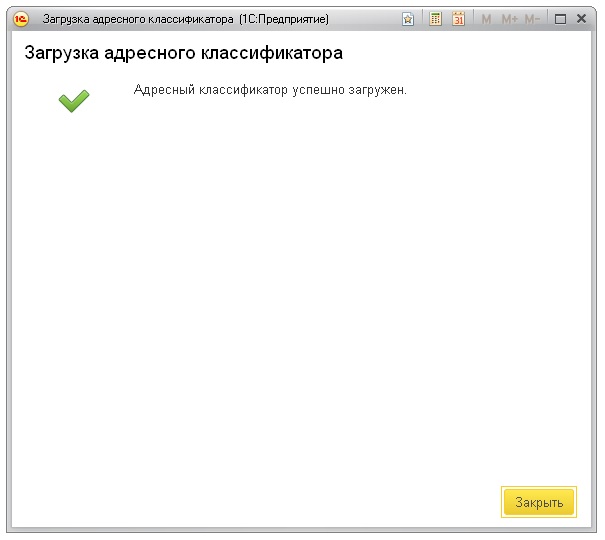The width and height of the screenshot is (605, 540).
Task: Select text 'Адресный классификатор успешно загружен.'
Action: (270, 90)
